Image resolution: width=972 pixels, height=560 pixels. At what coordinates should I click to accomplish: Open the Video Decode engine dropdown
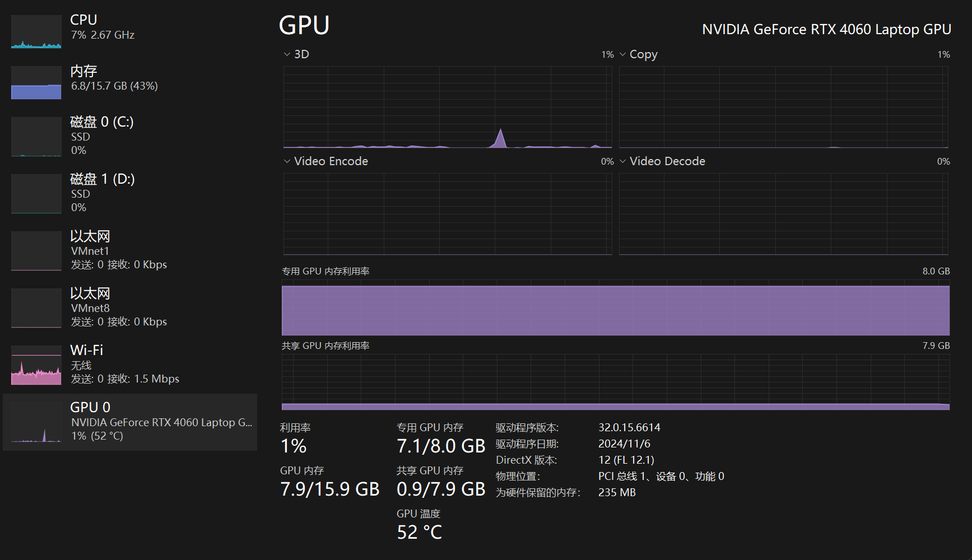pos(622,161)
